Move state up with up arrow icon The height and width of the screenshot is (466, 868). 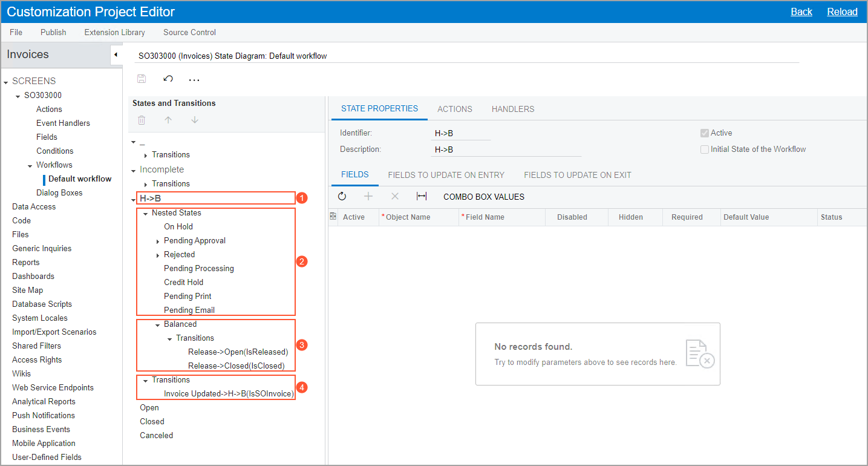coord(168,120)
